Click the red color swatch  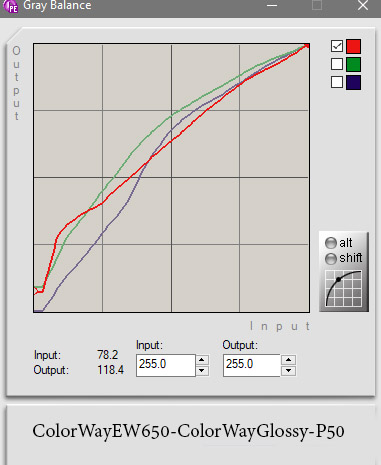coord(353,46)
